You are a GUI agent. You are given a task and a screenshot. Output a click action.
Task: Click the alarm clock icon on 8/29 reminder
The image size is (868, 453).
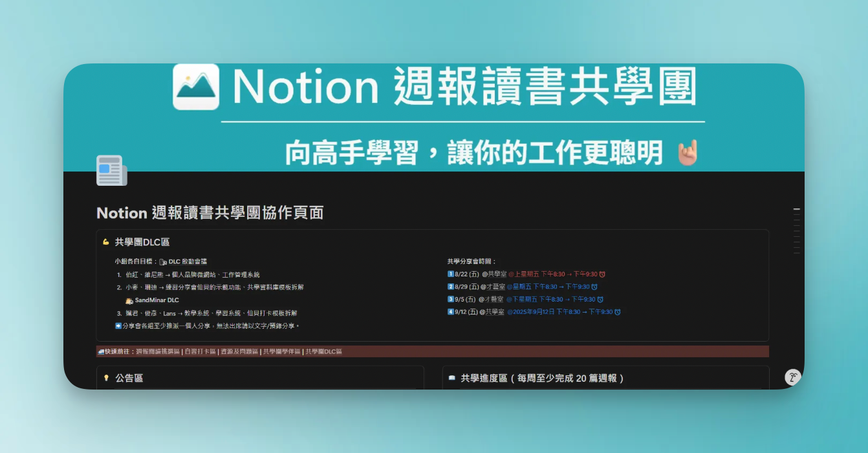[x=594, y=287]
